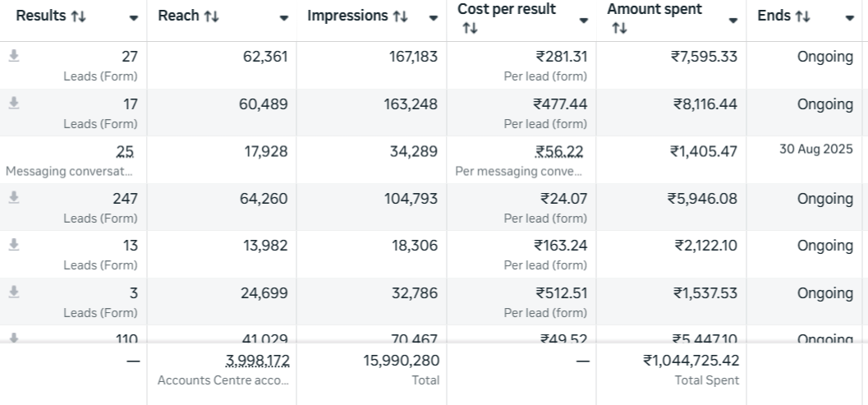The width and height of the screenshot is (868, 405).
Task: Sort by Amount spent arrows icon
Action: pos(619,29)
